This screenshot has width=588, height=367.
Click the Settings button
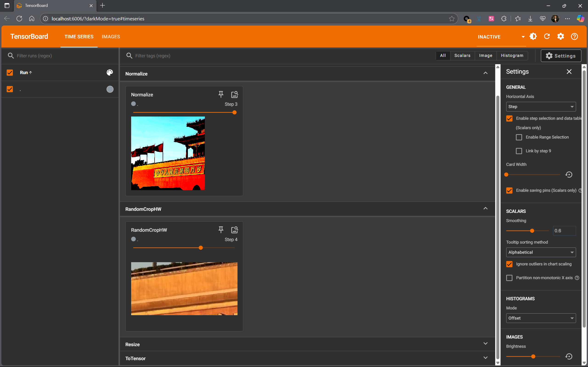561,56
